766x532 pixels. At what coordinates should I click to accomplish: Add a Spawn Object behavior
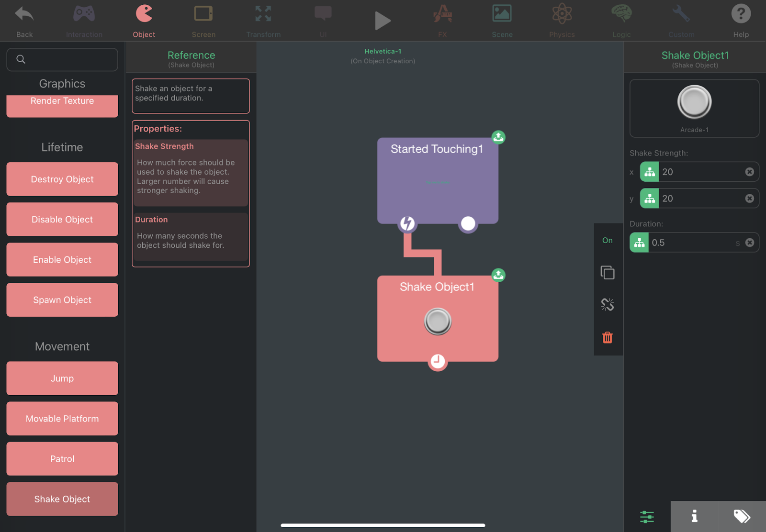pyautogui.click(x=62, y=299)
